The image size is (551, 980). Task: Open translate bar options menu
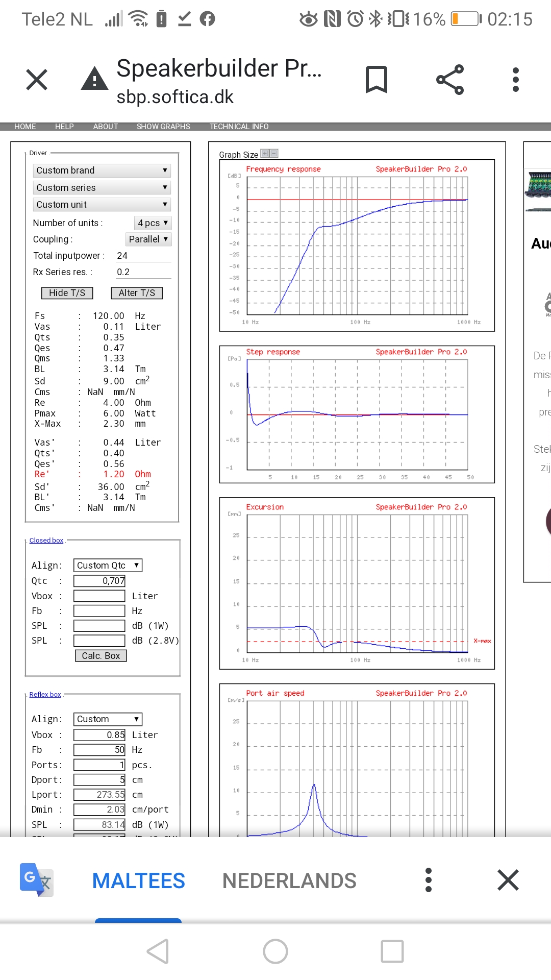429,880
